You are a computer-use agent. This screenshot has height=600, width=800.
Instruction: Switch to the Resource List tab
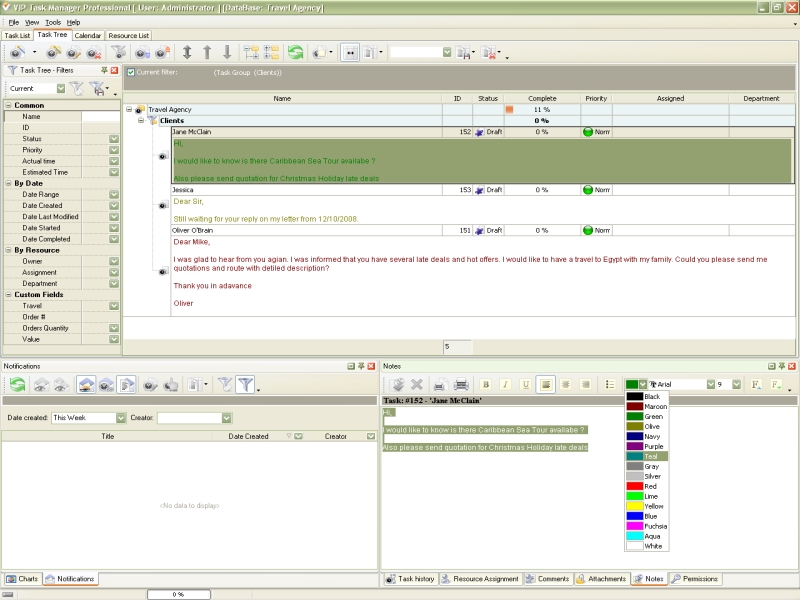tap(129, 36)
